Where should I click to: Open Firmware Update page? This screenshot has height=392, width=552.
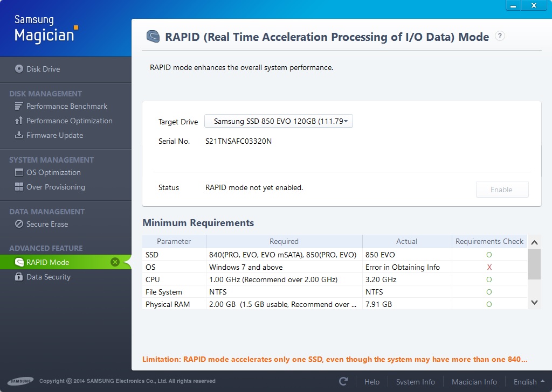click(54, 135)
